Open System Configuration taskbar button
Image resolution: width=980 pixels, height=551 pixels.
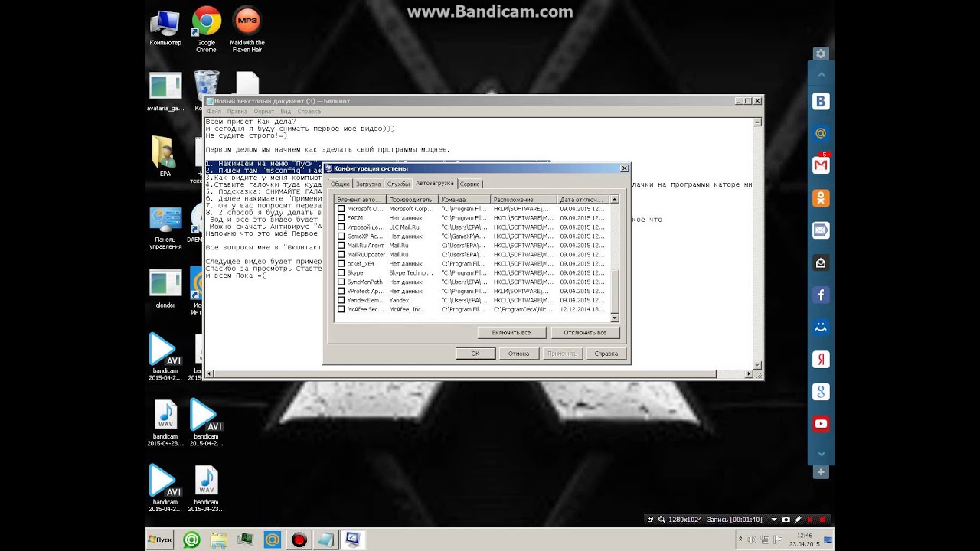353,540
